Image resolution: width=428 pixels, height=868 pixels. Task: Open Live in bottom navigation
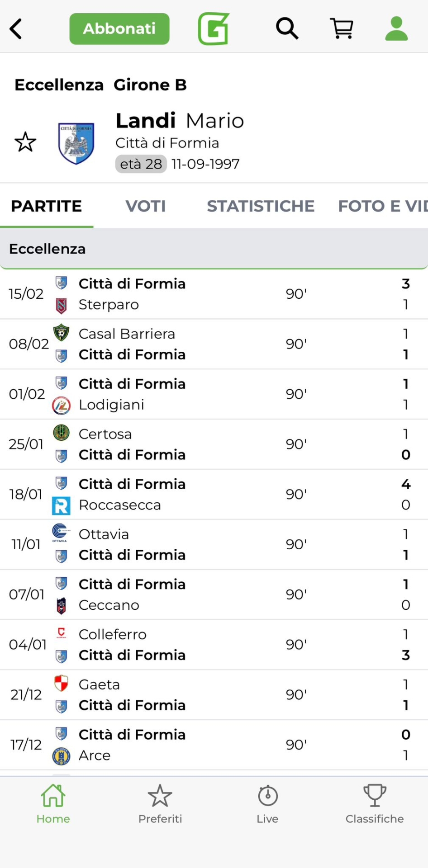click(267, 805)
